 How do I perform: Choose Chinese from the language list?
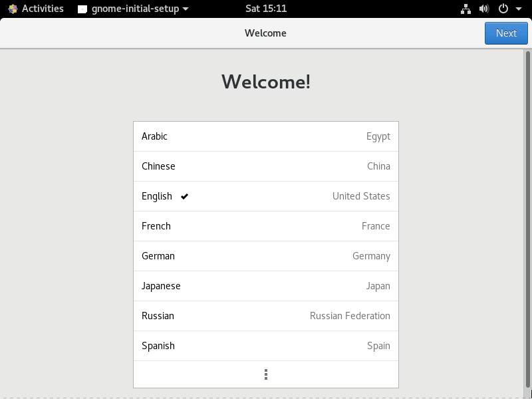click(x=266, y=166)
